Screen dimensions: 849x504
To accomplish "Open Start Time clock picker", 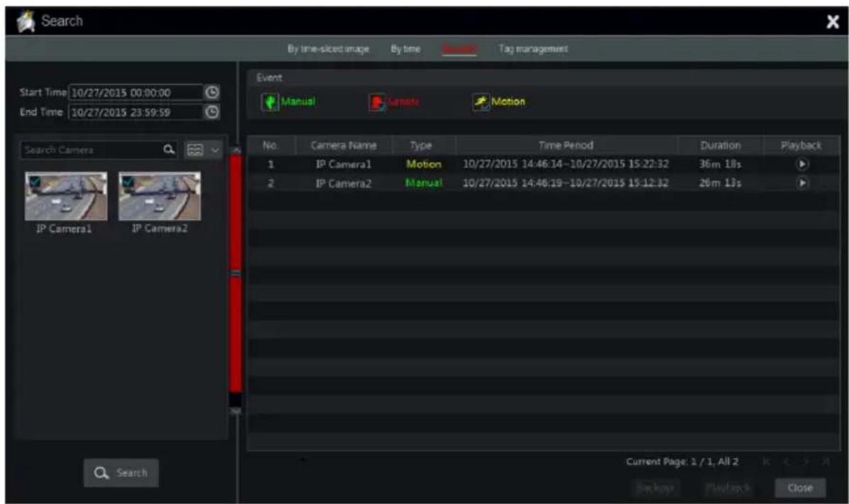I will [x=212, y=92].
